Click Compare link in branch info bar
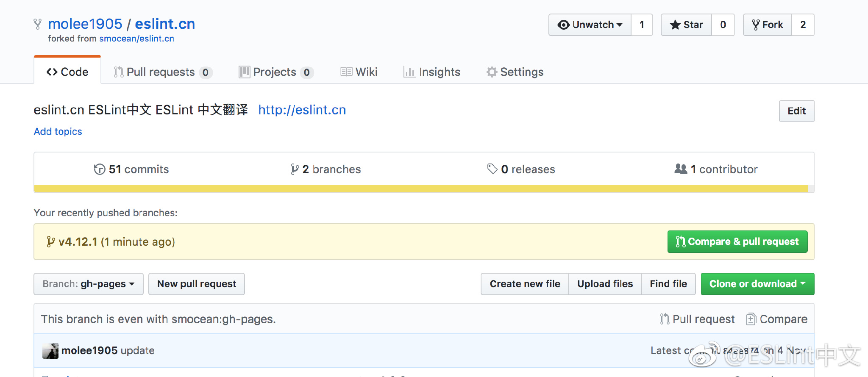 point(777,319)
